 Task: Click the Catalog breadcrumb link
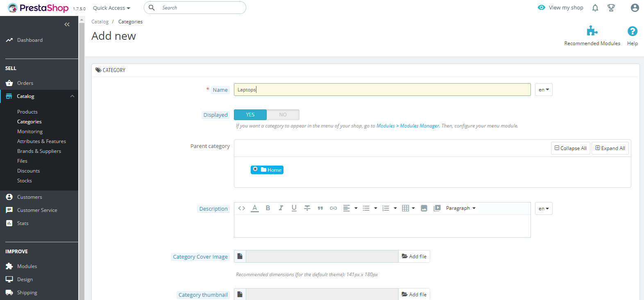tap(100, 22)
